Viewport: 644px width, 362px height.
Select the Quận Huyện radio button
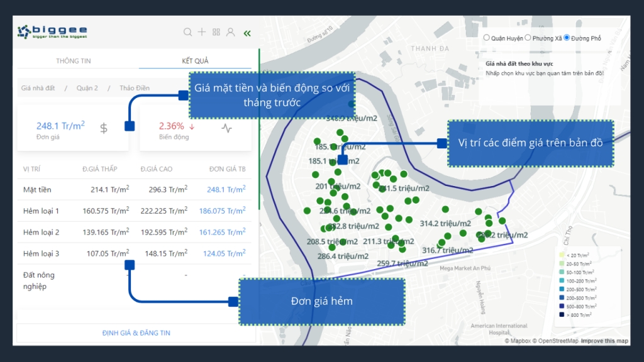click(487, 38)
